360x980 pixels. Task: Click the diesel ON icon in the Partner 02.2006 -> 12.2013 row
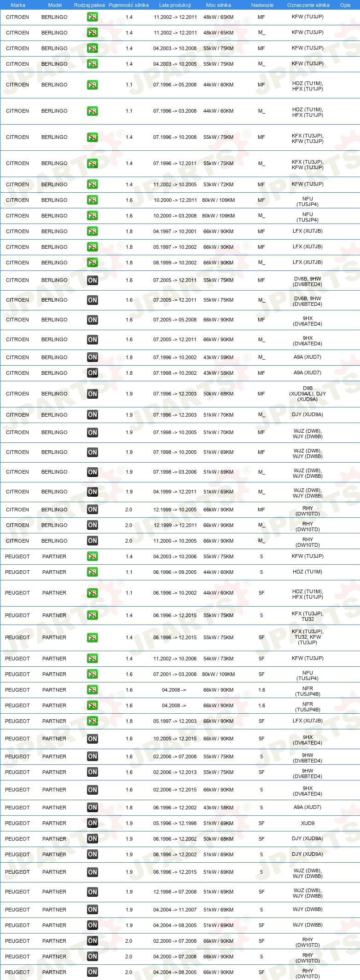tap(93, 772)
